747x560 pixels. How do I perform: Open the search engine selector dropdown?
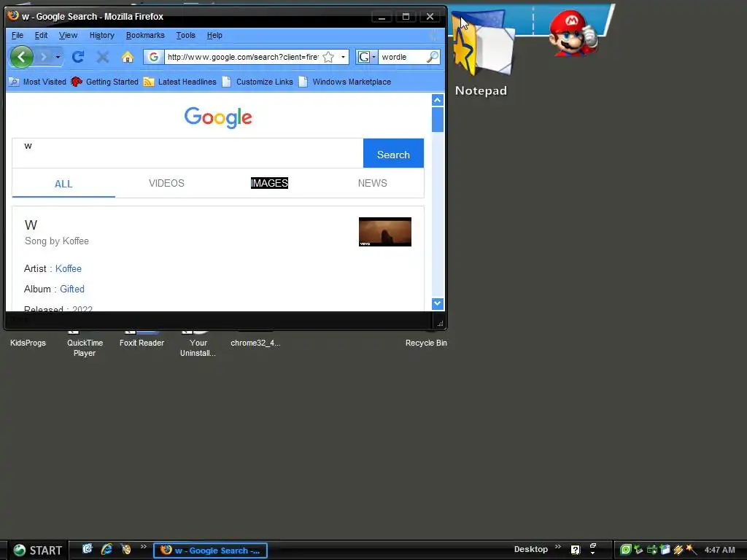point(367,57)
